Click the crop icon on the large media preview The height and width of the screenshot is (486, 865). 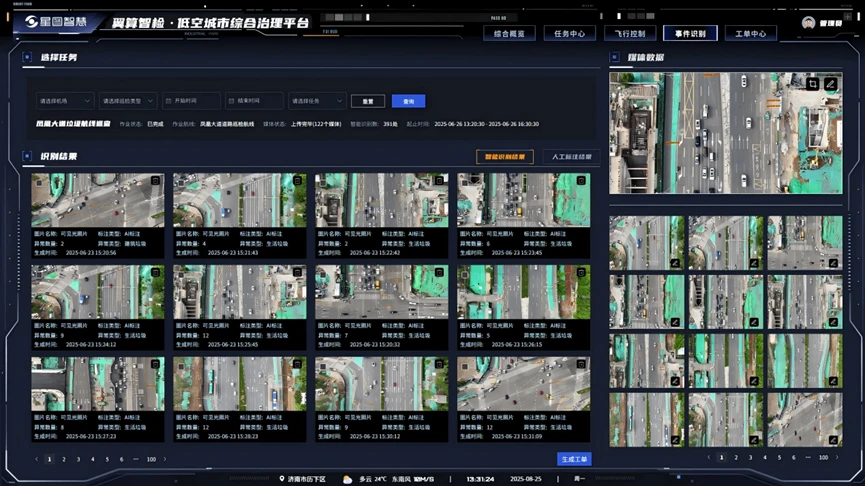click(x=813, y=84)
